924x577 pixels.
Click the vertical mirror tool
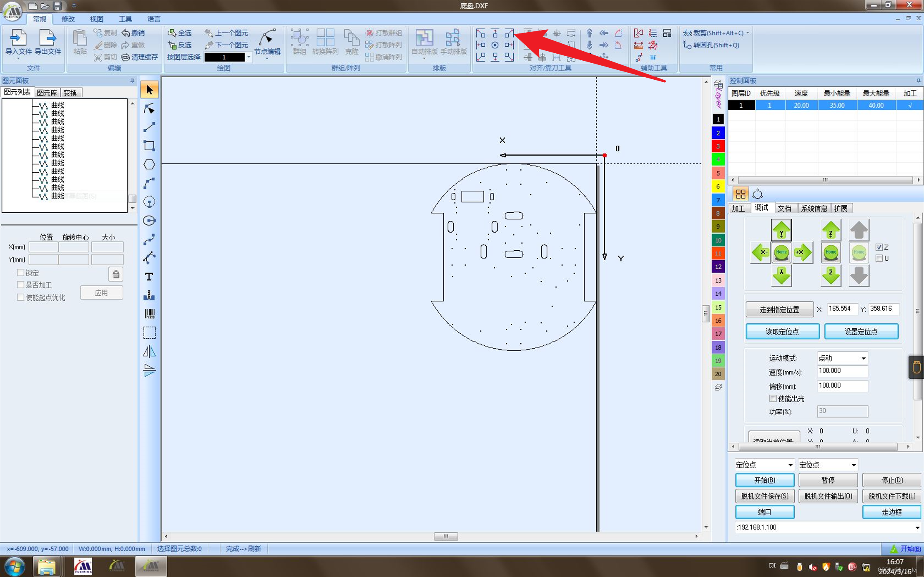[149, 370]
